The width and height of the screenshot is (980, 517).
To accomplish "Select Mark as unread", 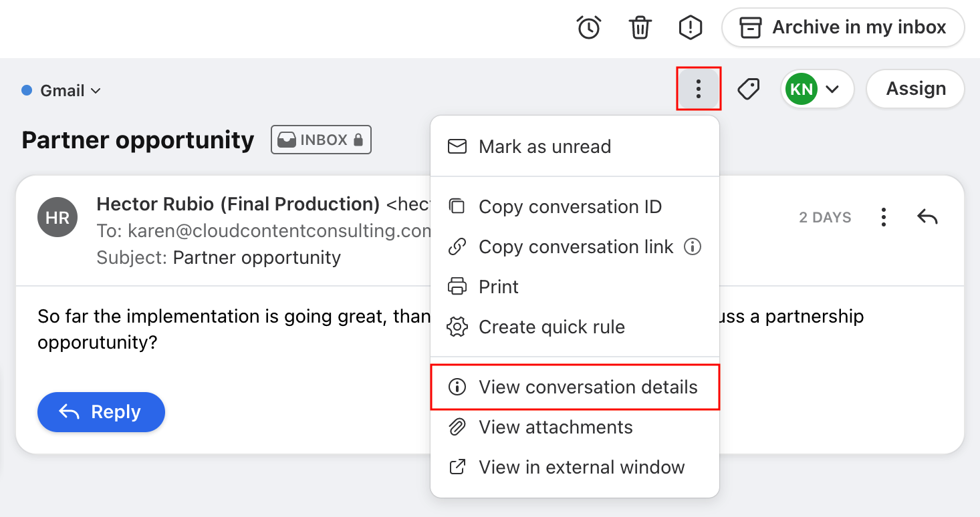I will click(x=545, y=147).
